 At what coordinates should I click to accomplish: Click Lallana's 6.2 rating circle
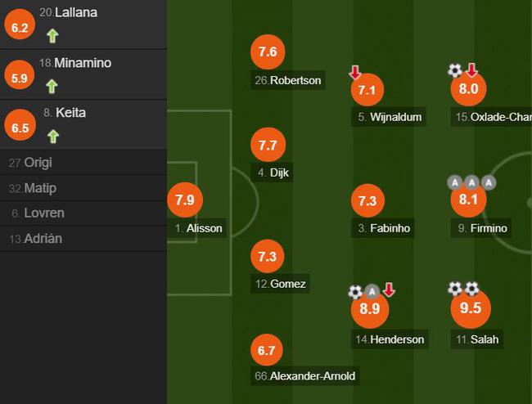click(x=20, y=25)
